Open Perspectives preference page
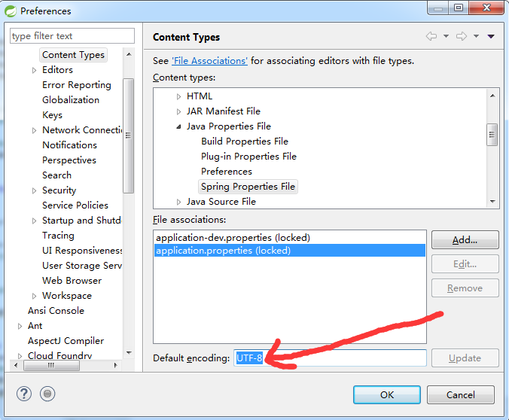Screen dimensions: 509x420 tap(69, 160)
